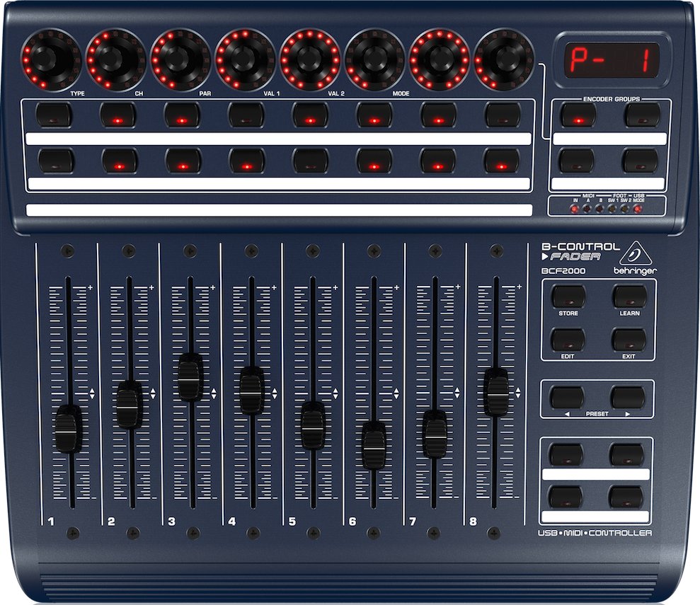
Task: Click the MIDI A indicator LED
Action: [587, 209]
